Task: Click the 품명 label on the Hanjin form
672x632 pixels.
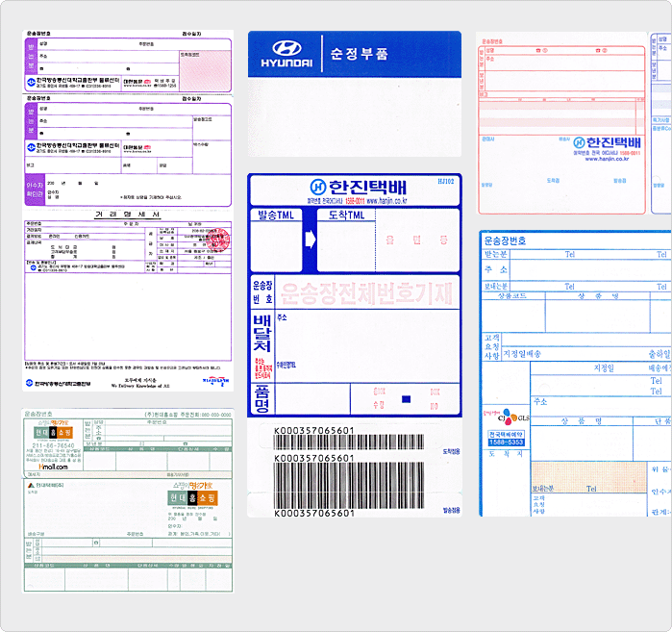Action: pyautogui.click(x=261, y=399)
